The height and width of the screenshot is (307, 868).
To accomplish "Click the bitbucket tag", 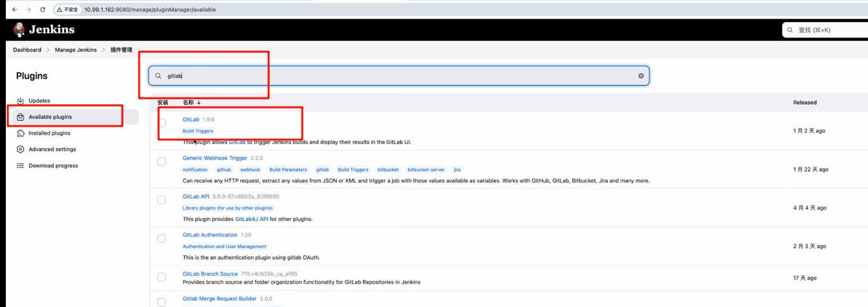I will click(388, 170).
